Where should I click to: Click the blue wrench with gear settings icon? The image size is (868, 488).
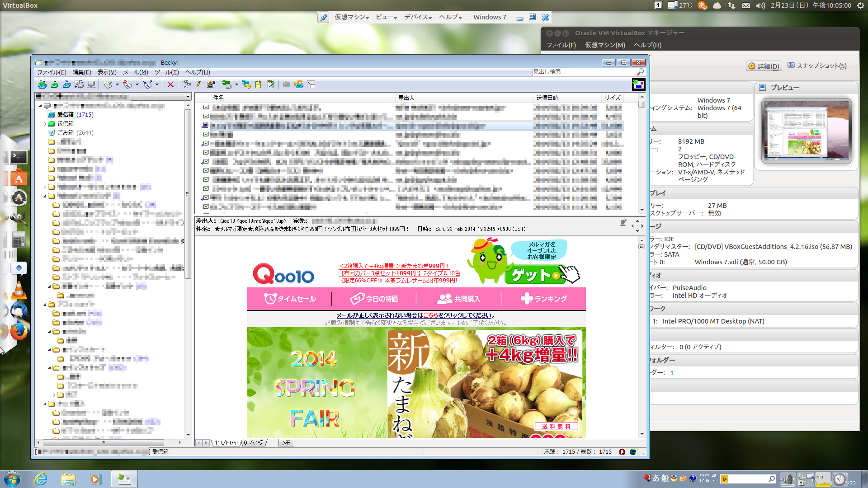246,84
